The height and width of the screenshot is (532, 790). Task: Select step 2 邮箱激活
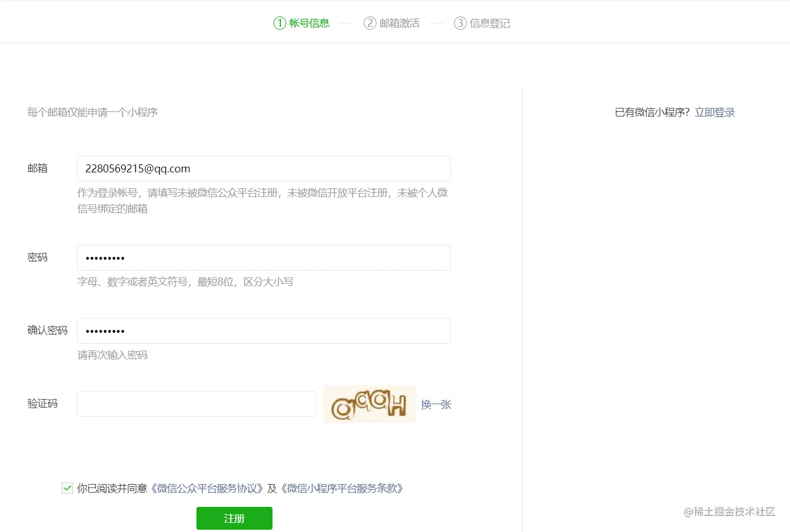392,23
